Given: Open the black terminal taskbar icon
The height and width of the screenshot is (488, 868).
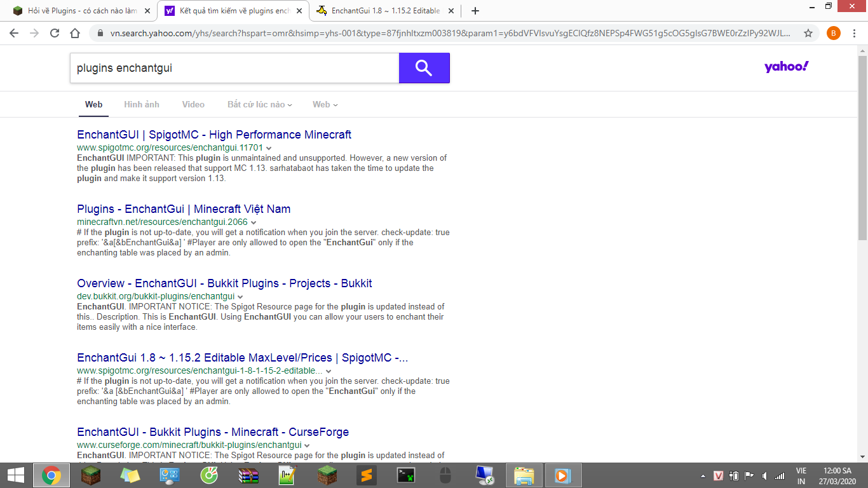Looking at the screenshot, I should tap(405, 475).
